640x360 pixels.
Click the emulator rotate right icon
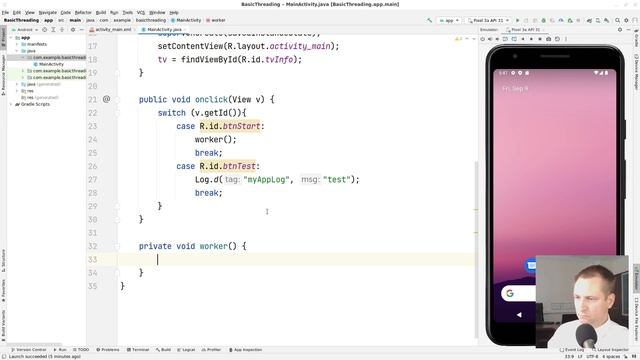[x=514, y=39]
